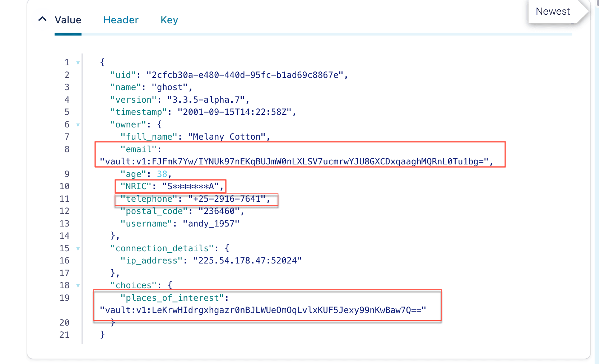Select the "uid" value 2cfcb30a-e480-440d-95fc-b1ad69c8867e
This screenshot has width=614, height=364.
[245, 75]
